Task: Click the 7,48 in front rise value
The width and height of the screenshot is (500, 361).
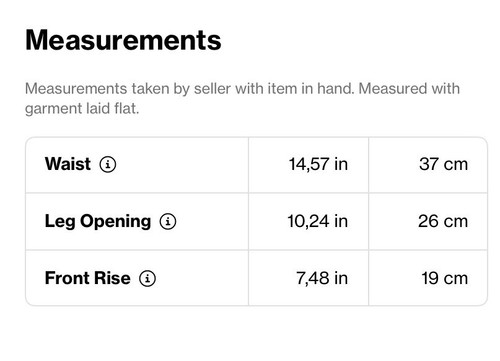Action: 322,278
